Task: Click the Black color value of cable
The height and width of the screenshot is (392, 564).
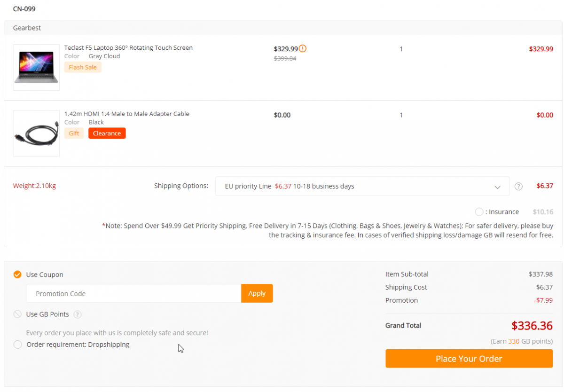Action: 96,122
